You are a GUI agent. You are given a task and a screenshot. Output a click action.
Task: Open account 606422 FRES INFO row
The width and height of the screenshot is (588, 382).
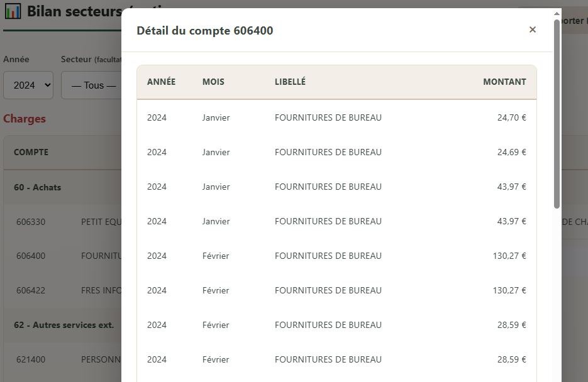click(31, 290)
